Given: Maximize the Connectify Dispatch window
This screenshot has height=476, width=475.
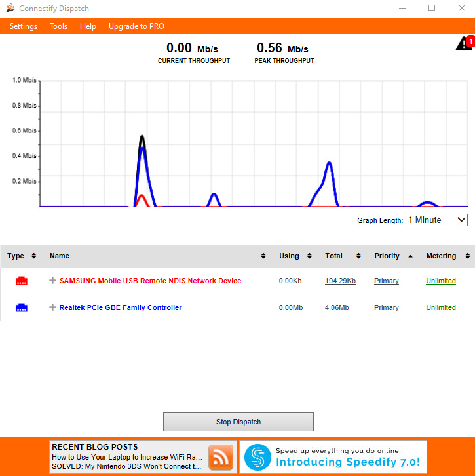Looking at the screenshot, I should pos(432,9).
